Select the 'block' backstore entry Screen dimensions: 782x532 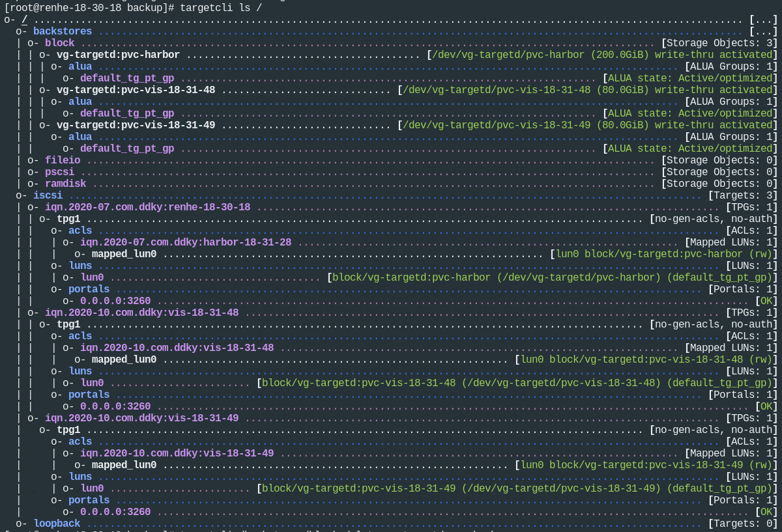point(60,43)
